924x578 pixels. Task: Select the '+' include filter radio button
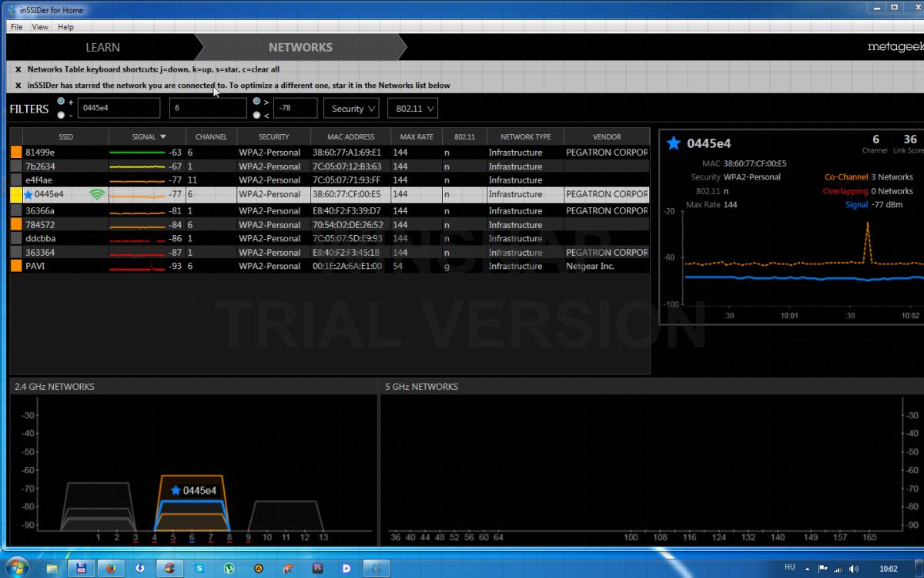click(61, 101)
